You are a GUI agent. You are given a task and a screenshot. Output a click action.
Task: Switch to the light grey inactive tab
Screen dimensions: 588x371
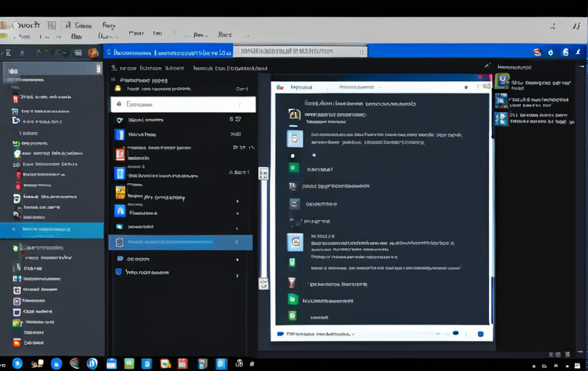(x=300, y=51)
